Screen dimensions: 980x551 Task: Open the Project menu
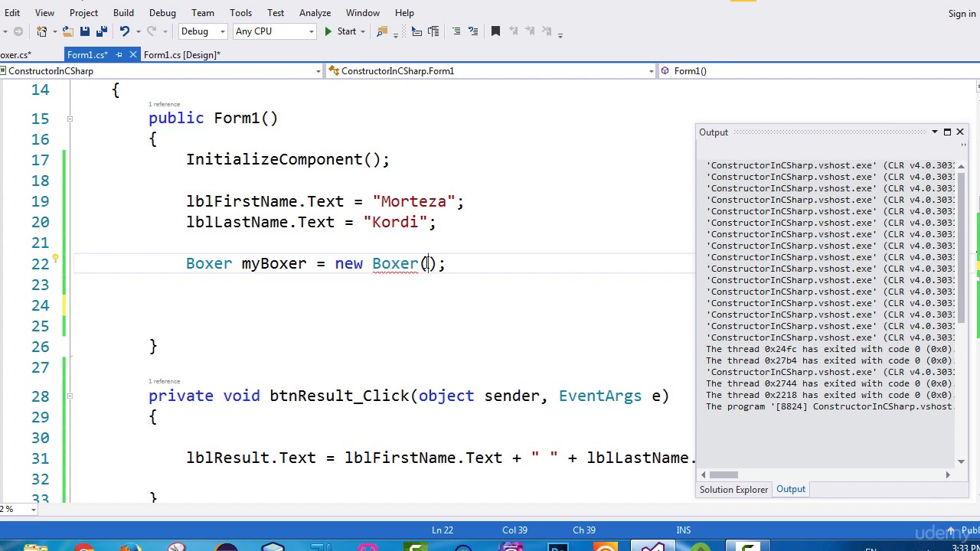click(x=83, y=13)
